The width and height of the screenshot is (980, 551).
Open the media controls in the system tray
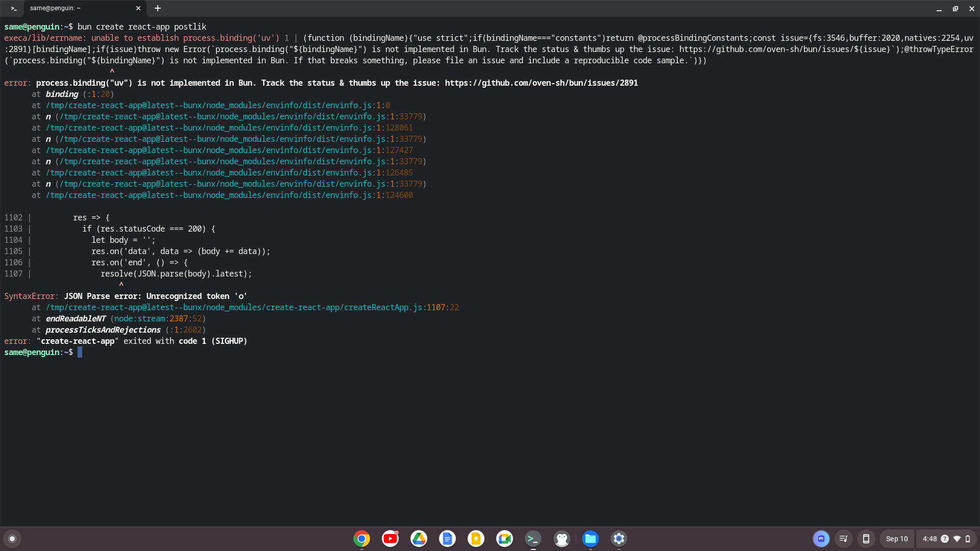pos(844,538)
